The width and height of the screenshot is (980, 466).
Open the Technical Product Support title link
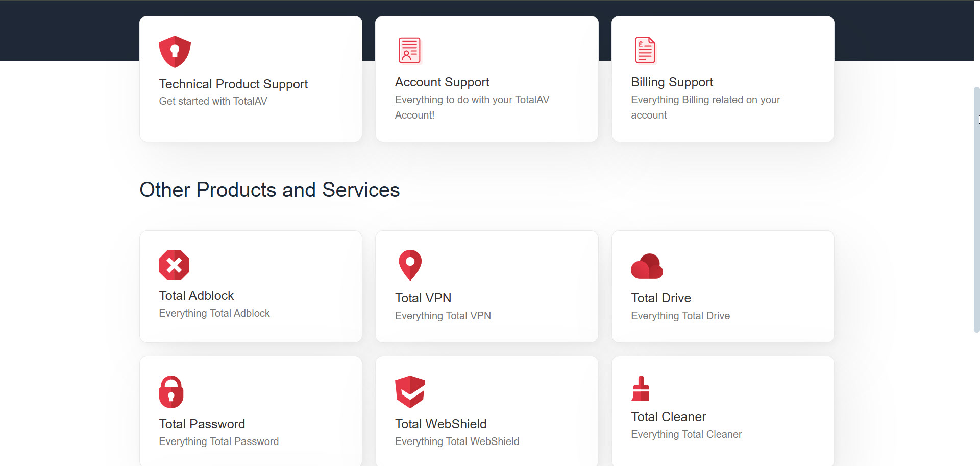point(233,84)
